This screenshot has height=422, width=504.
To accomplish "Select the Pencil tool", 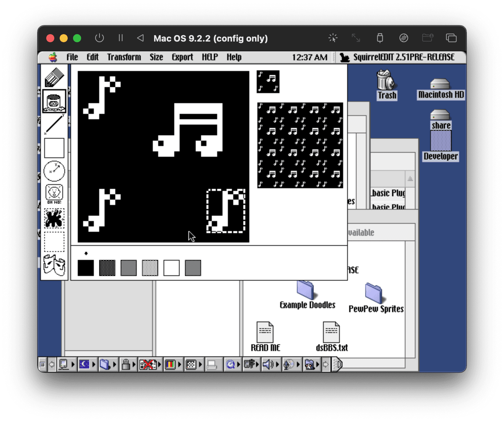I will (x=54, y=77).
